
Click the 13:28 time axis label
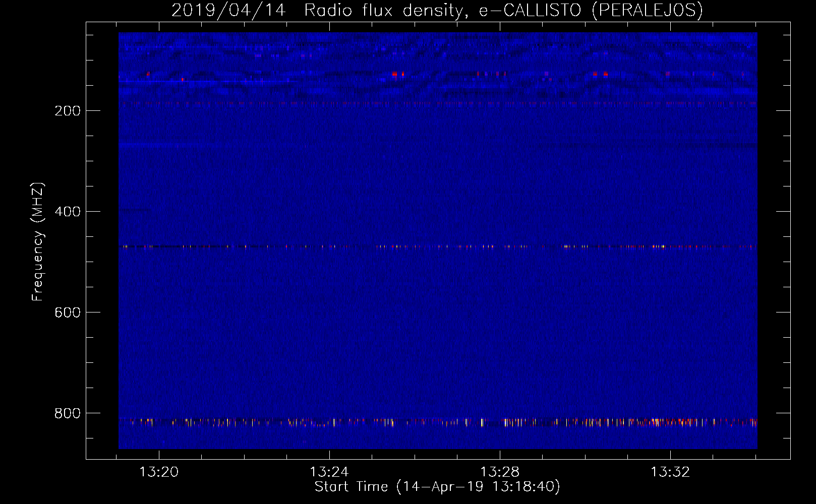(500, 472)
